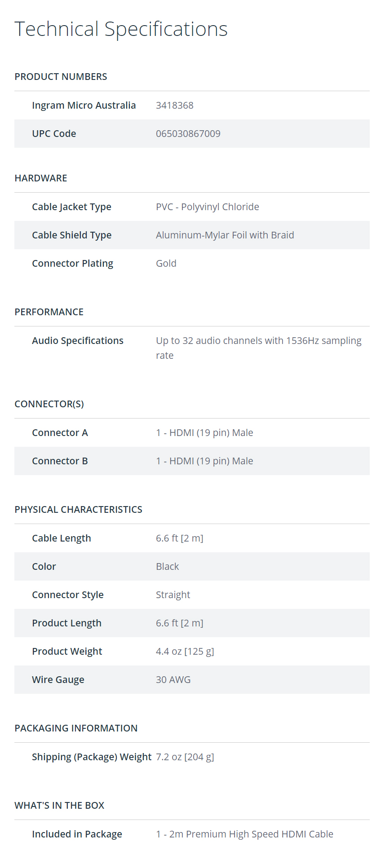Select the Connector A row value
This screenshot has height=868, width=385.
(204, 433)
